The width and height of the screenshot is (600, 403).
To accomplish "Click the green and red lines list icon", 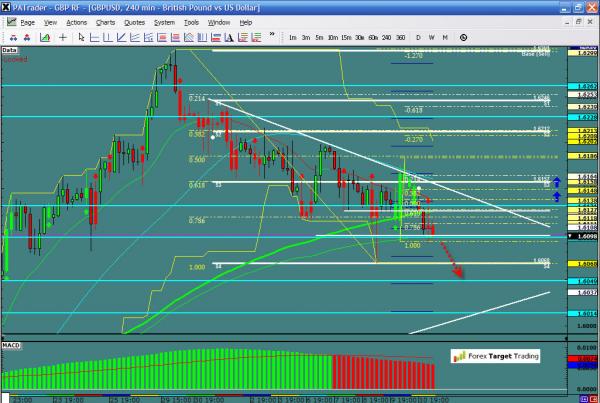I will click(256, 38).
